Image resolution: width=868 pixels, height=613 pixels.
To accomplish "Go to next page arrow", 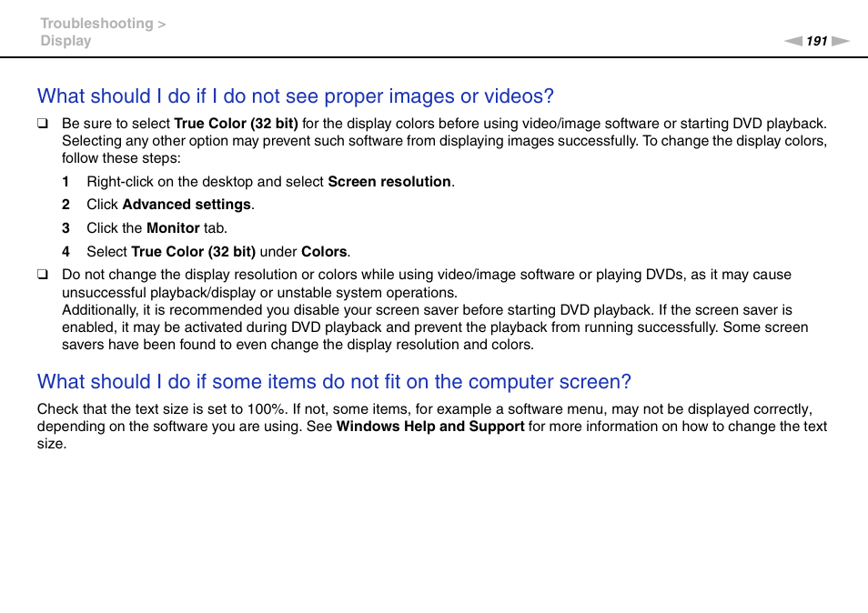I will 841,41.
